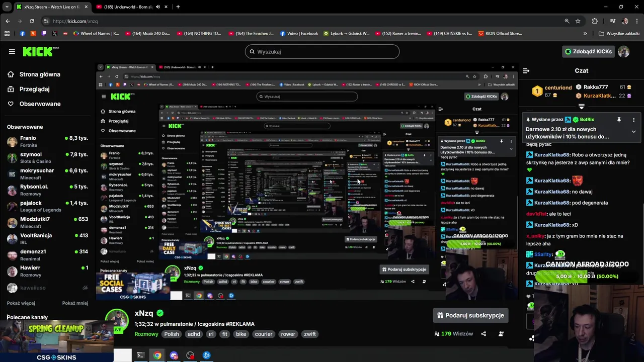Select the adhd tag

194,334
